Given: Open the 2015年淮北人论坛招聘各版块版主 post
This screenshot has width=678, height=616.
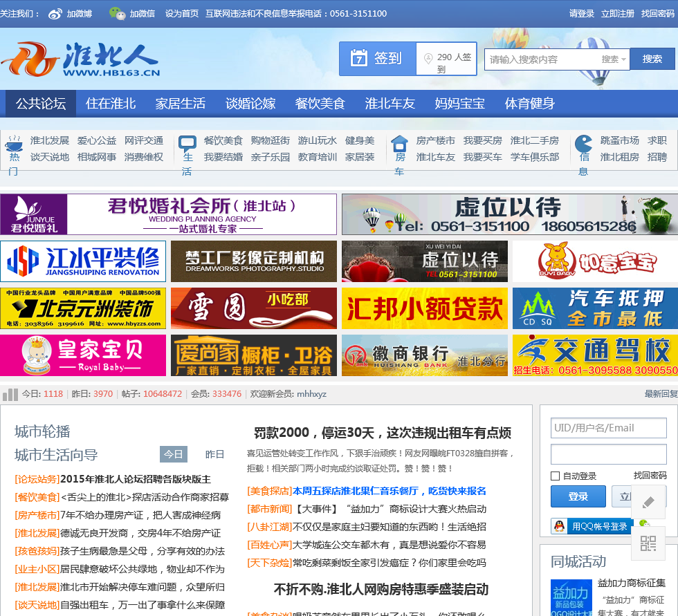Looking at the screenshot, I should click(x=136, y=479).
